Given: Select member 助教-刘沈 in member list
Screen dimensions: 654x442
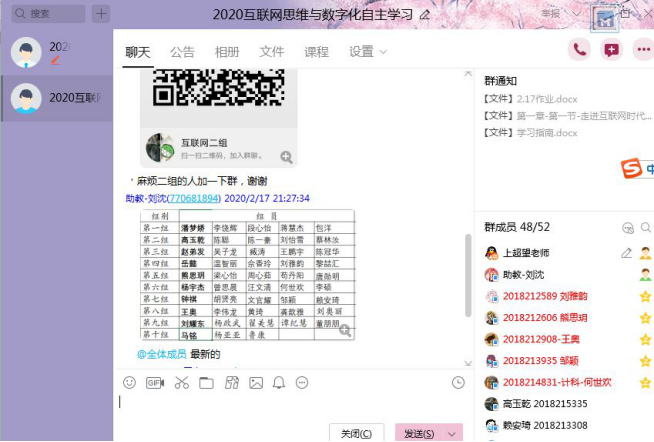Looking at the screenshot, I should 523,275.
